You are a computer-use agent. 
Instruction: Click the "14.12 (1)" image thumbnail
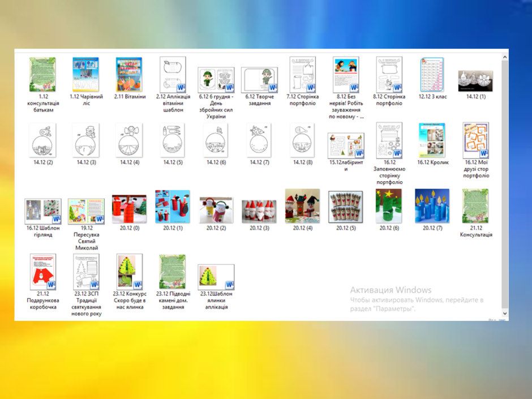(475, 81)
